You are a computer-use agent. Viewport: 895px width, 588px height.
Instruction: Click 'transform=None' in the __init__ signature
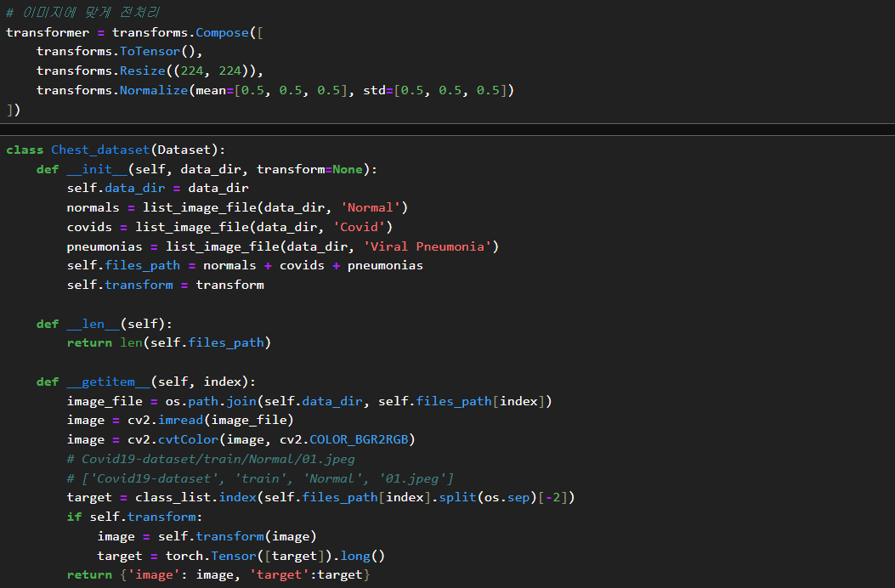tap(309, 169)
